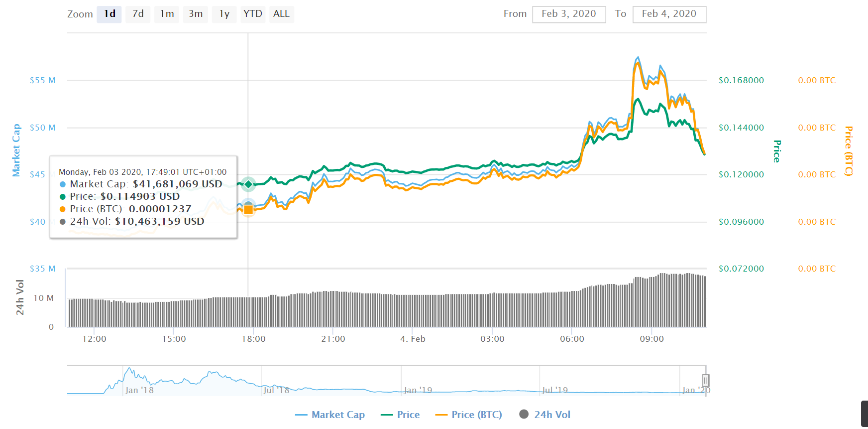Image resolution: width=868 pixels, height=429 pixels.
Task: Click the YTD zoom button
Action: pyautogui.click(x=253, y=14)
